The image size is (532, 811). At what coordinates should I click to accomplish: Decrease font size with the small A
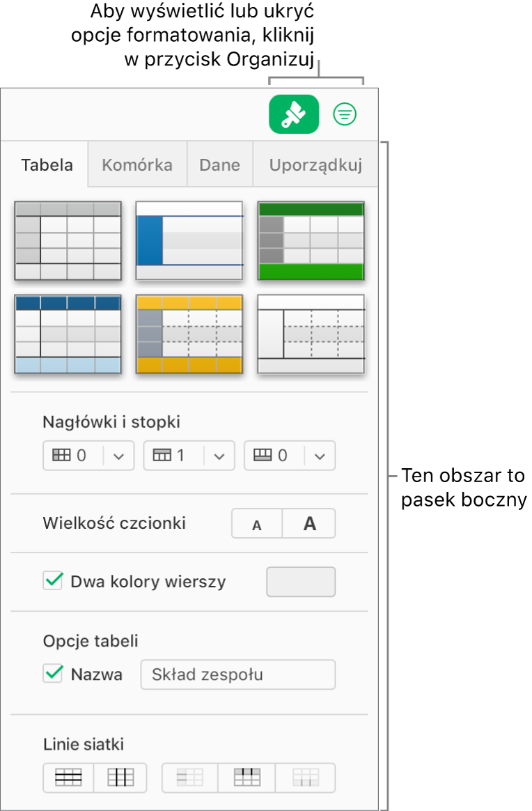point(256,523)
